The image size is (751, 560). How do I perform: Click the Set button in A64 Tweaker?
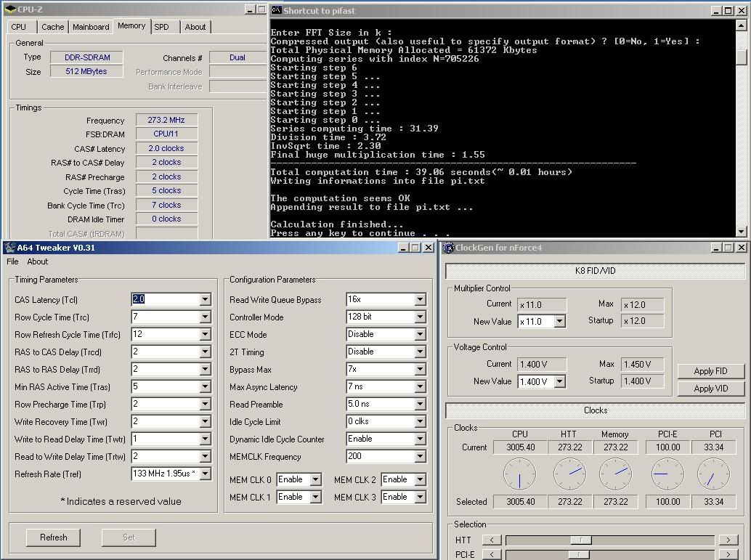tap(129, 537)
